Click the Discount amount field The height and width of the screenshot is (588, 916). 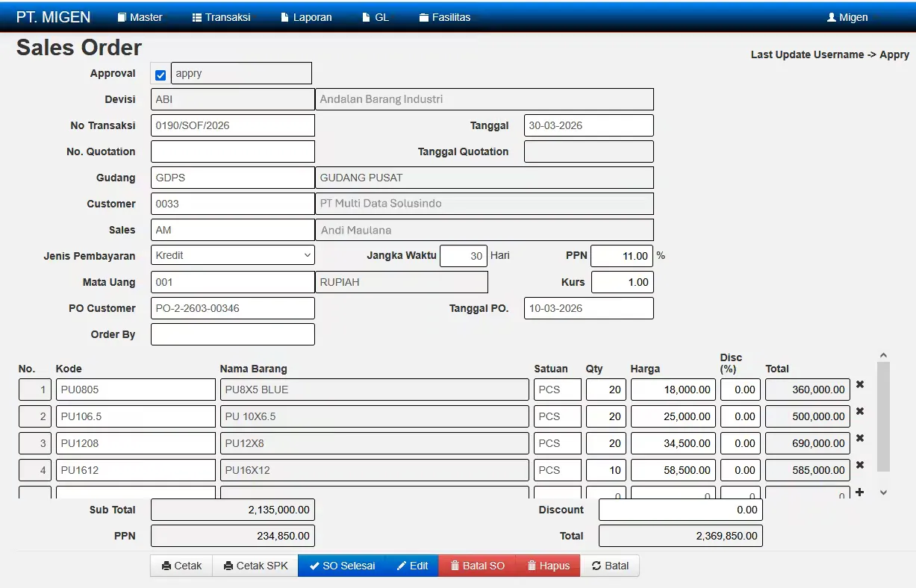pos(681,510)
